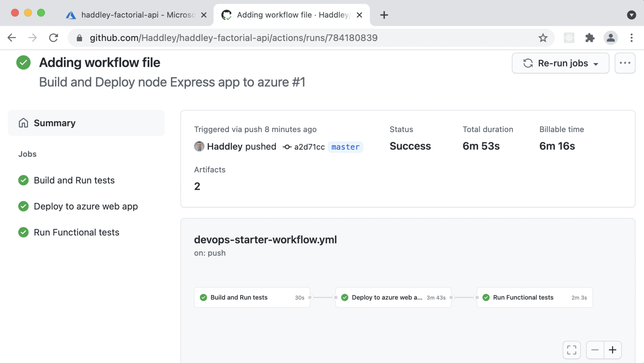Open the three-dot workflow options menu
The image size is (644, 363).
coord(625,63)
